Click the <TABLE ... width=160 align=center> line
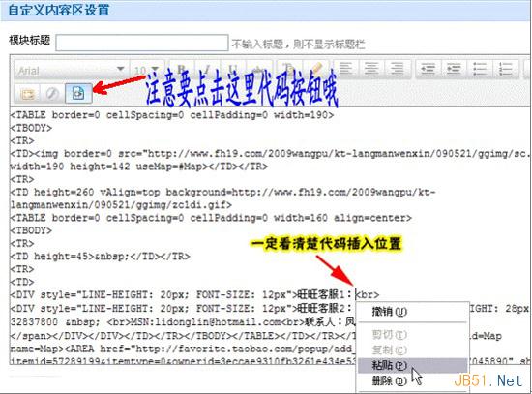Viewport: 532px width, 394px height. [x=211, y=218]
